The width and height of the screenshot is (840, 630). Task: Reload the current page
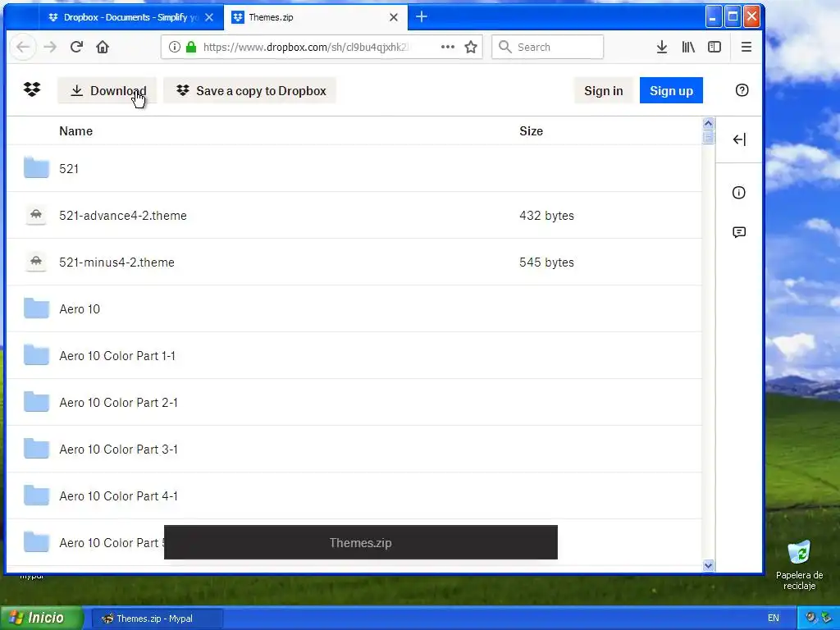[x=76, y=47]
